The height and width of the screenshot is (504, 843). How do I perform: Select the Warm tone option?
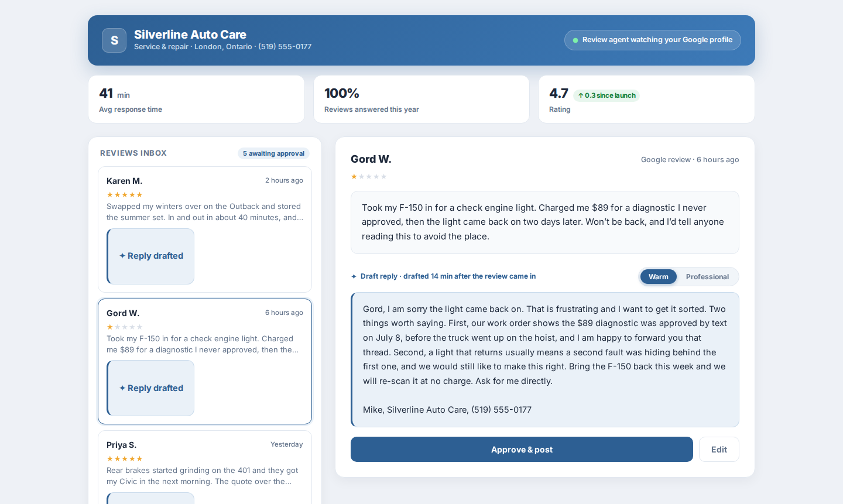(x=659, y=277)
